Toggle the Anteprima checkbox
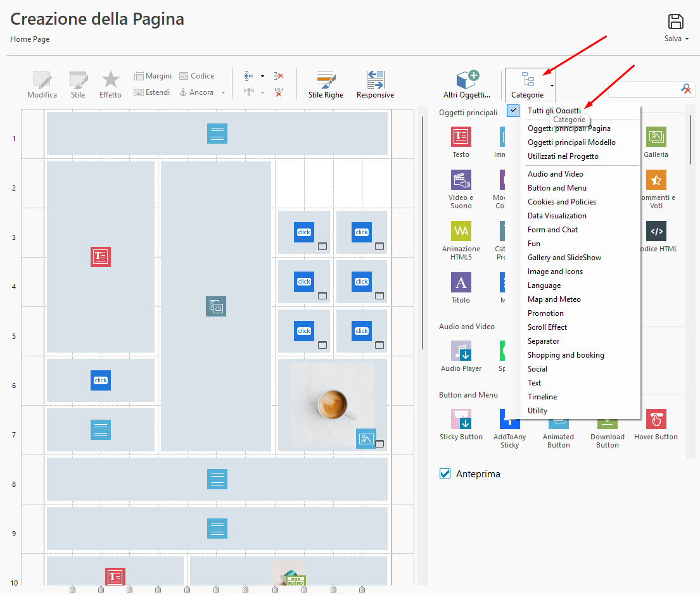The width and height of the screenshot is (700, 595). (445, 474)
